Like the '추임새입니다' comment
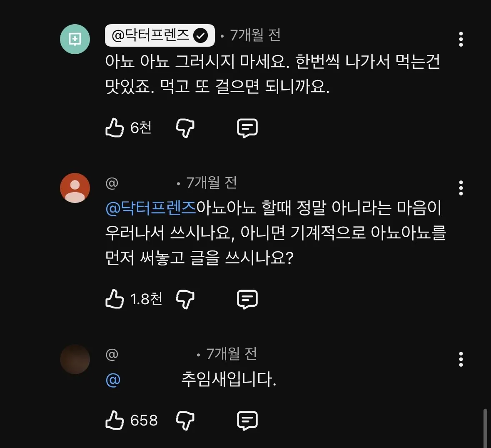 pos(115,420)
